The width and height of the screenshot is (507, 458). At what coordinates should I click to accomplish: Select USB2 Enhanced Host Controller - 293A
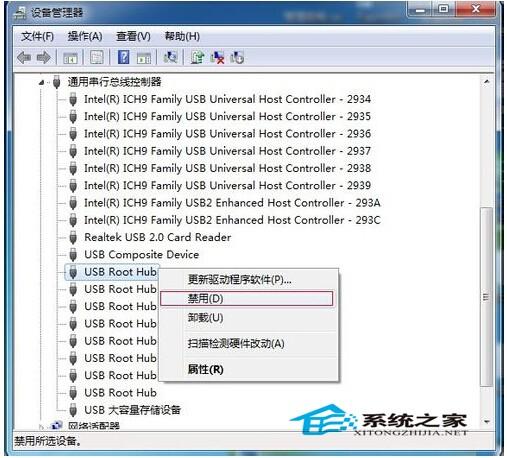pos(232,203)
